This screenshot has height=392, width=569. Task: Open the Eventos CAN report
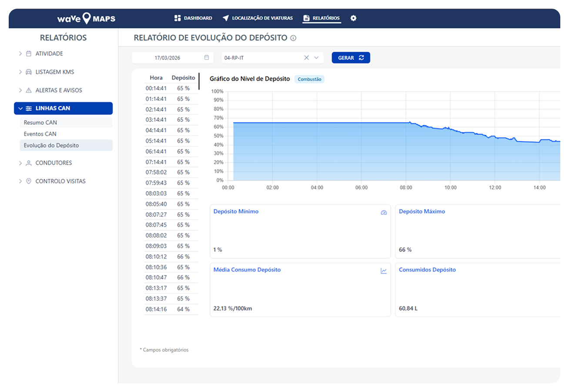click(40, 134)
